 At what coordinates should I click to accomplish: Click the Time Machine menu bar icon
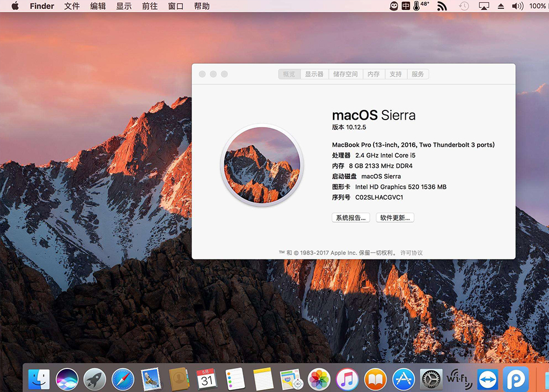click(464, 6)
